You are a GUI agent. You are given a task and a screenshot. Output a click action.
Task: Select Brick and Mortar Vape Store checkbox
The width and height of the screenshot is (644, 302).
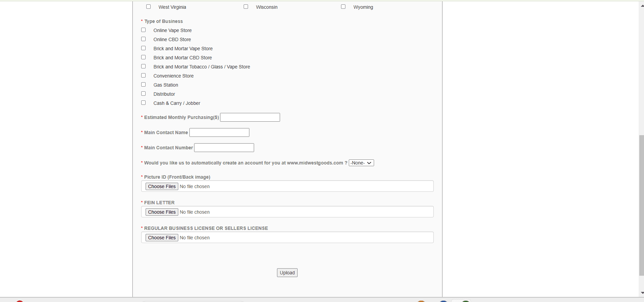tap(143, 48)
